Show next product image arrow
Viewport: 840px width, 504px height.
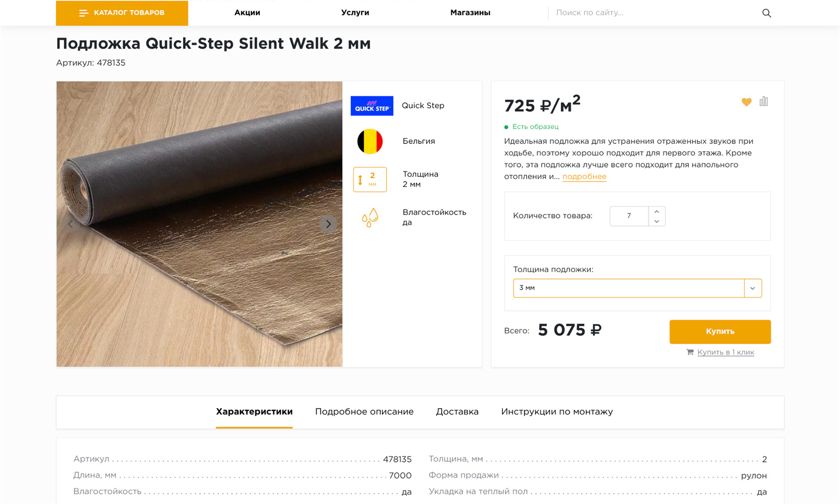328,224
